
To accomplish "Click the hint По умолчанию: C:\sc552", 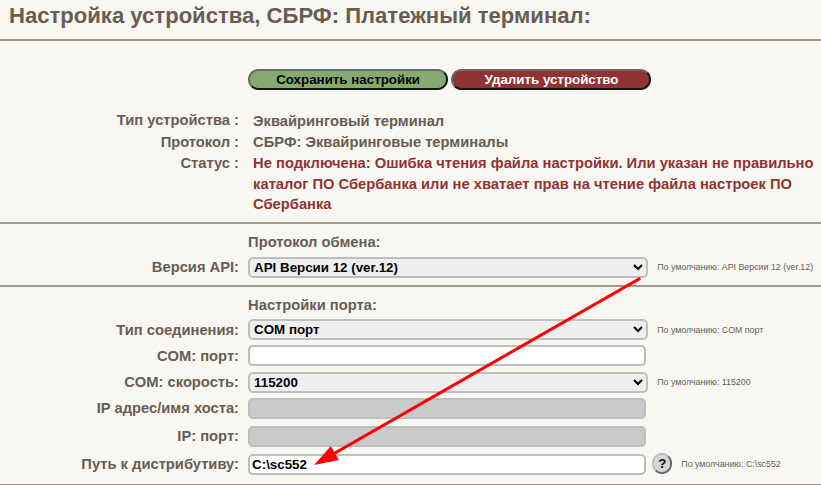I will [x=730, y=464].
